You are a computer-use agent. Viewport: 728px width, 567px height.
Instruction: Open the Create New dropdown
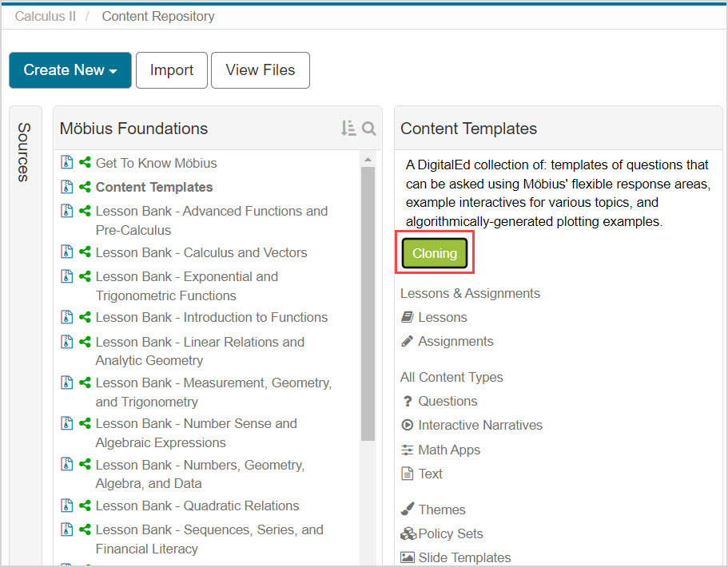click(70, 70)
